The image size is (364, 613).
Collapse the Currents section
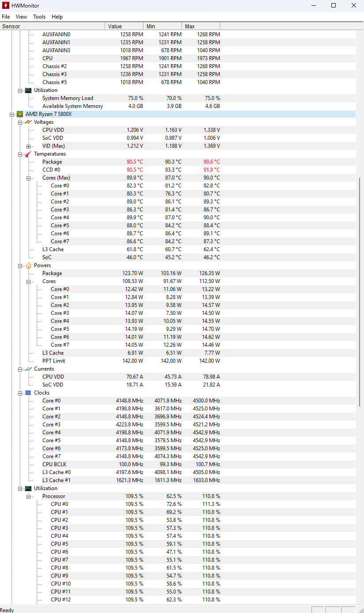click(20, 369)
